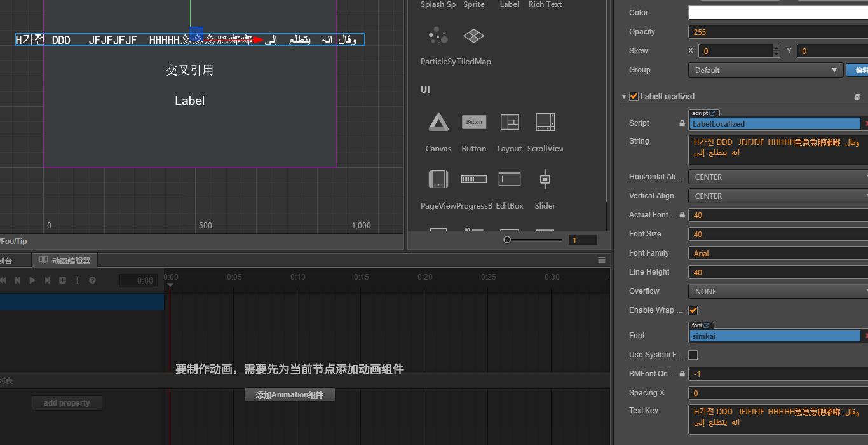
Task: Click lock icon beside Actual Font Size
Action: coord(682,215)
